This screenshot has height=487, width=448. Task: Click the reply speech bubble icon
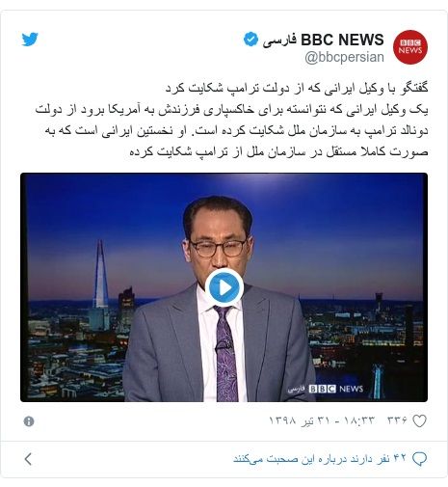tap(419, 459)
